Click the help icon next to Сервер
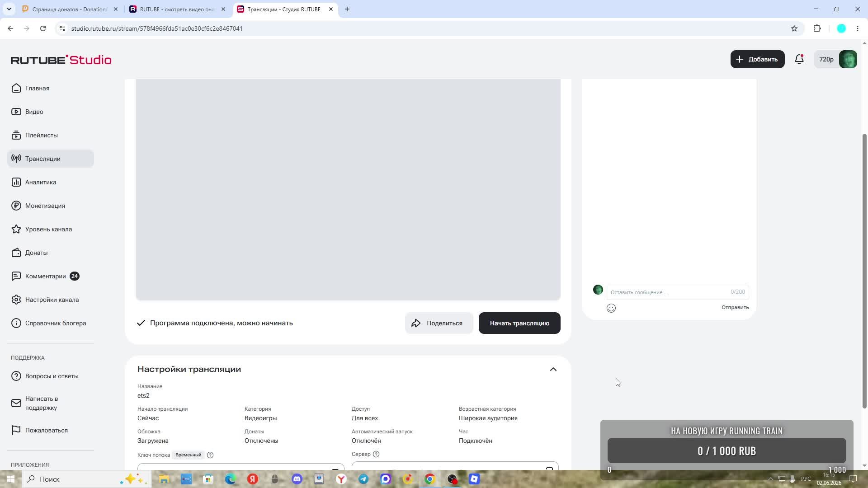This screenshot has height=488, width=868. coord(376,454)
